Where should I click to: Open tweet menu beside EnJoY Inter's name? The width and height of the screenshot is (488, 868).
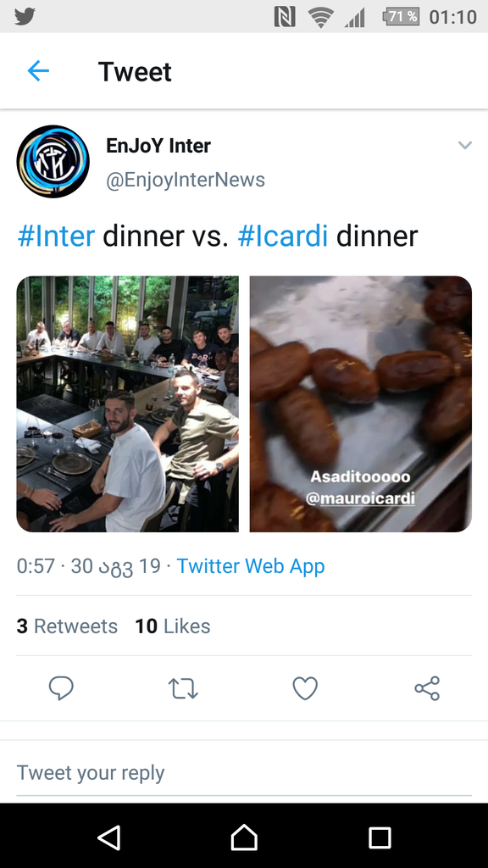(x=465, y=145)
